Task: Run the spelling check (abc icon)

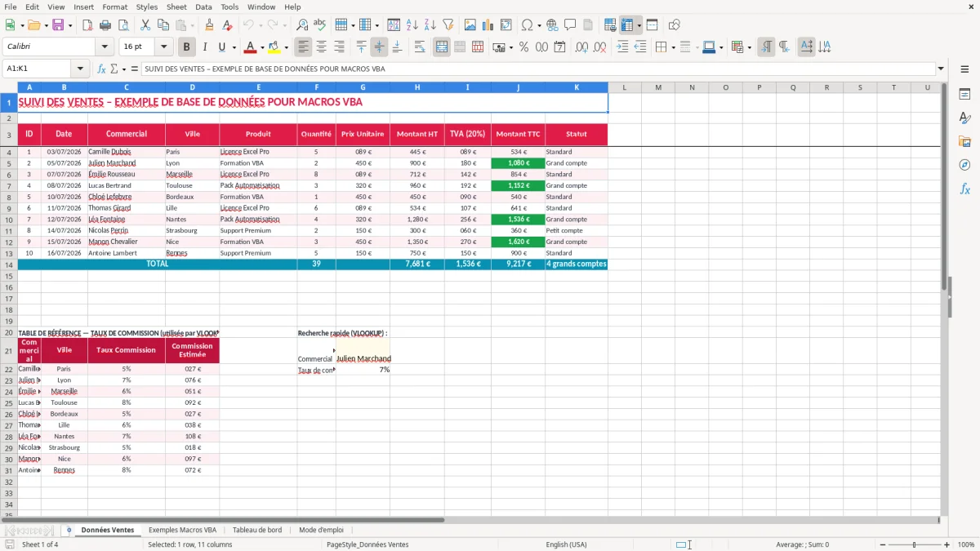Action: pos(320,25)
